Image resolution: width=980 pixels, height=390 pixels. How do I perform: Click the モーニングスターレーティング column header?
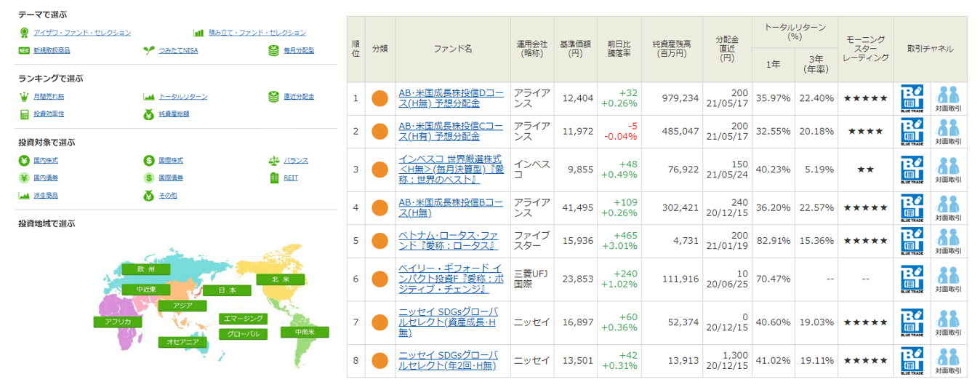[x=866, y=49]
